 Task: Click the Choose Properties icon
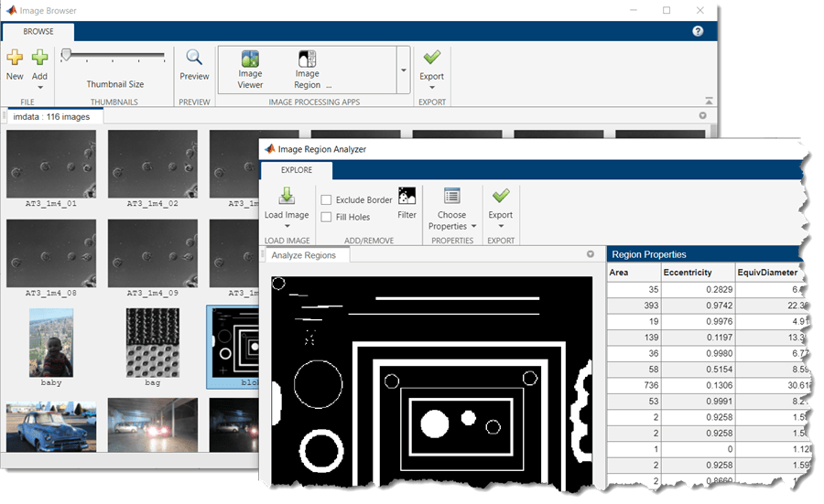coord(451,197)
